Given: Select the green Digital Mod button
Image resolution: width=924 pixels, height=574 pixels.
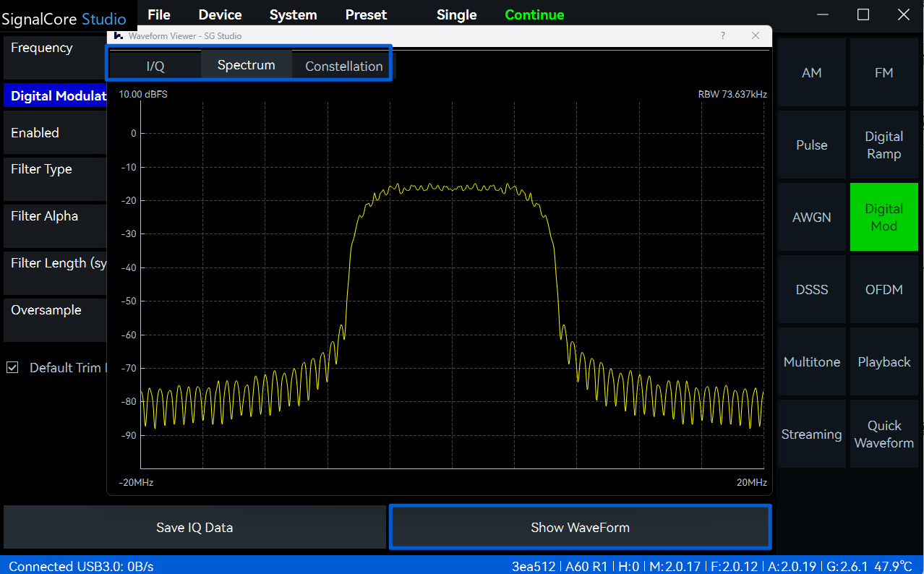Looking at the screenshot, I should coord(884,217).
